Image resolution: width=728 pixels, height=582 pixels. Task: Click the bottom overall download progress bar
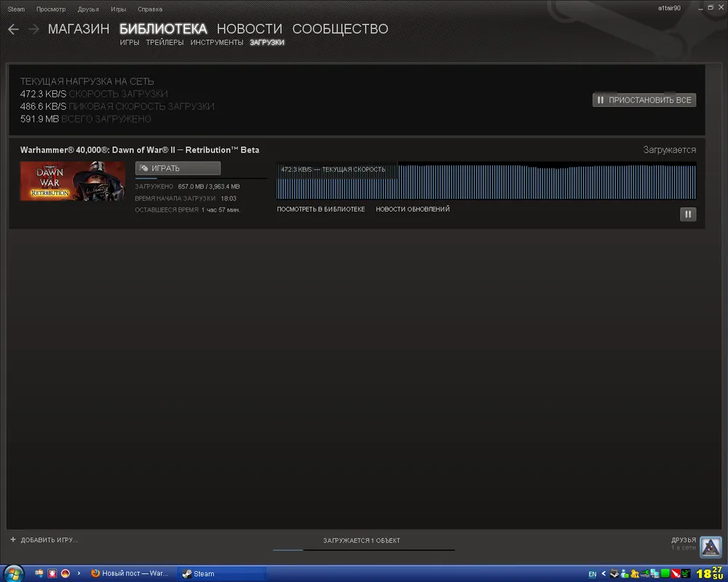click(364, 550)
